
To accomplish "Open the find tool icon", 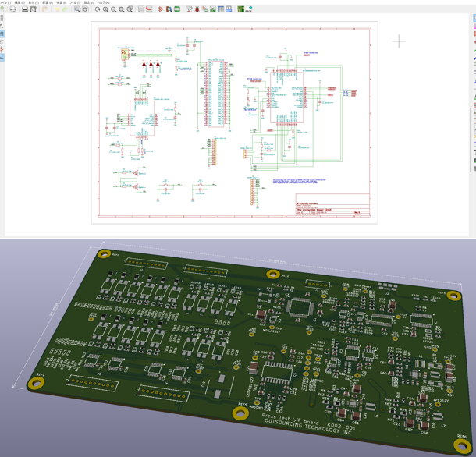I will (77, 9).
